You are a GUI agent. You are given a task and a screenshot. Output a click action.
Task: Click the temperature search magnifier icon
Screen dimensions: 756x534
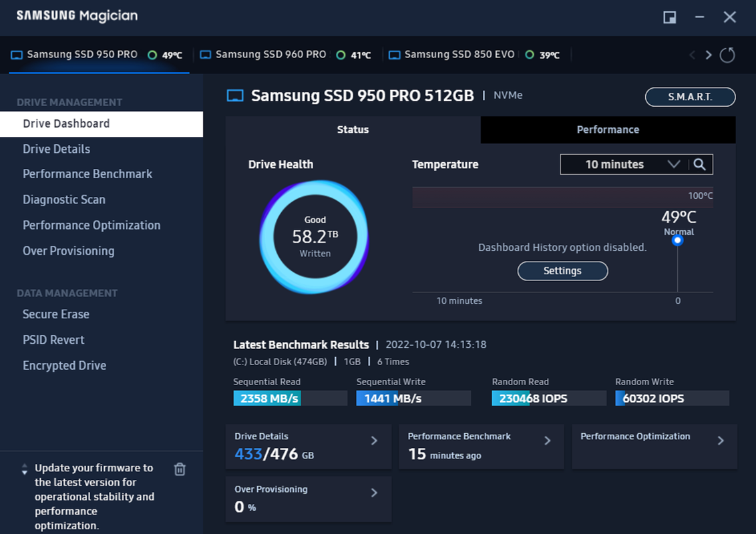coord(700,165)
